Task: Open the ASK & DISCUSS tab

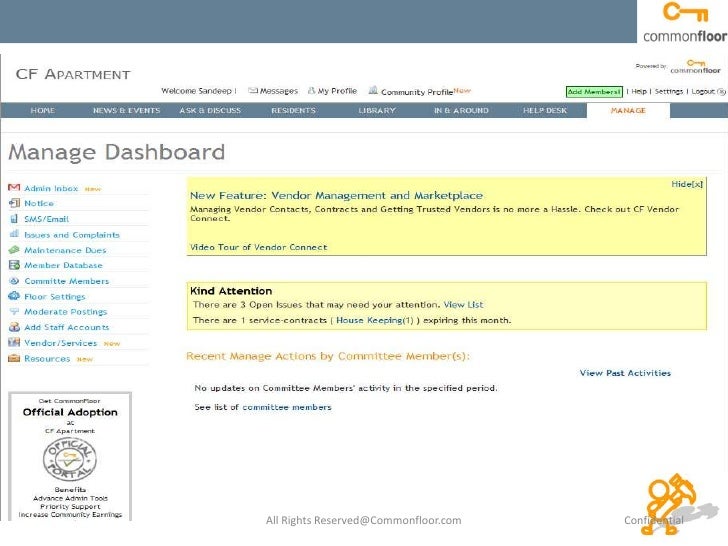Action: click(x=210, y=110)
